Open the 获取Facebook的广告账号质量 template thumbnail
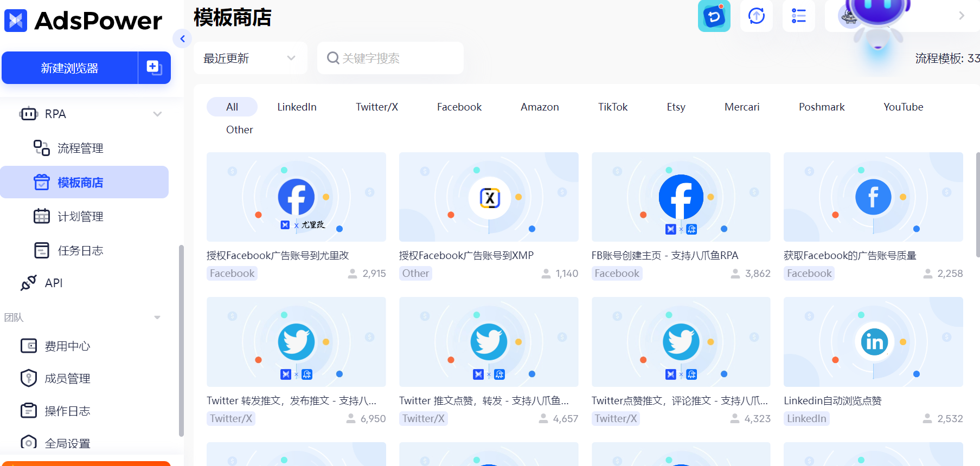Image resolution: width=980 pixels, height=466 pixels. [873, 197]
